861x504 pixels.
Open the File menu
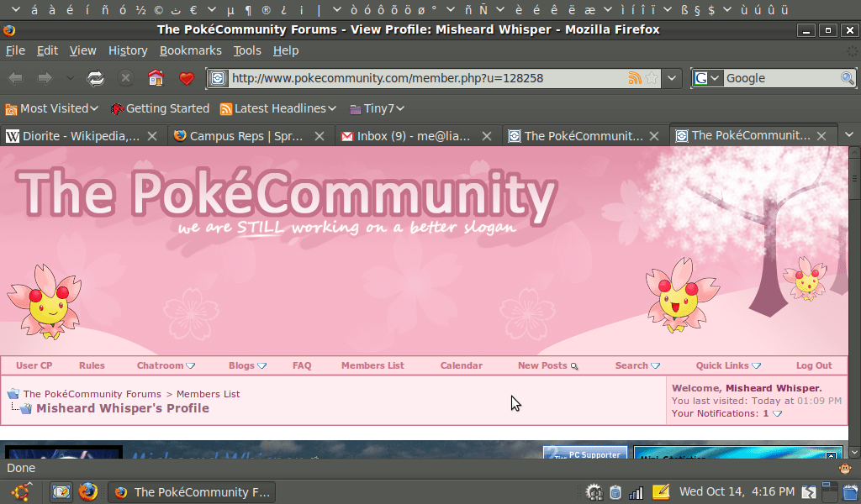15,50
